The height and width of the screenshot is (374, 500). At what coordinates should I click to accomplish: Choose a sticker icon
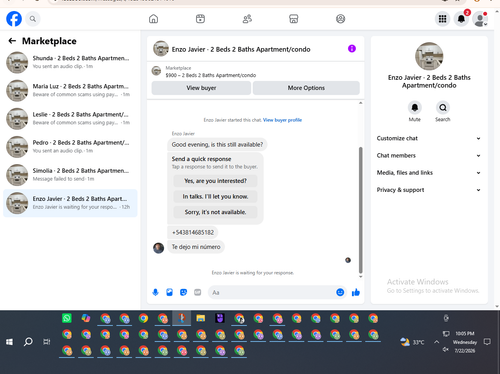[183, 292]
